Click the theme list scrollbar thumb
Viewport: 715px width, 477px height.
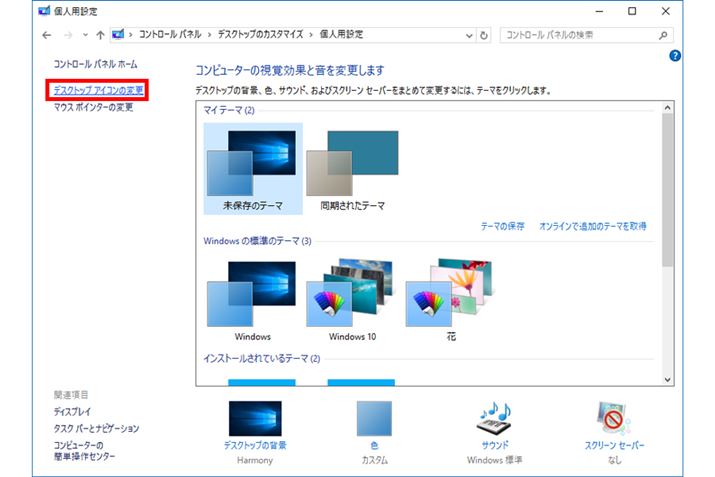point(668,190)
